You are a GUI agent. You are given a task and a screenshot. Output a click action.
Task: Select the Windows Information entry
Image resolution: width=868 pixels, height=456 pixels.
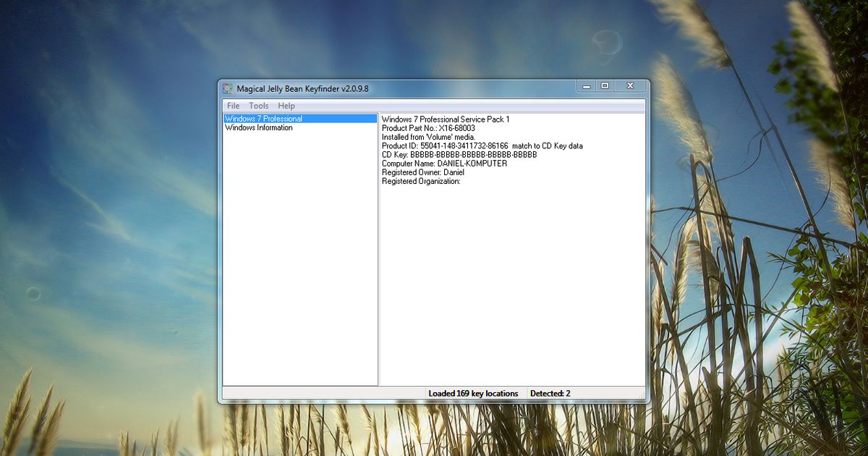[x=259, y=128]
